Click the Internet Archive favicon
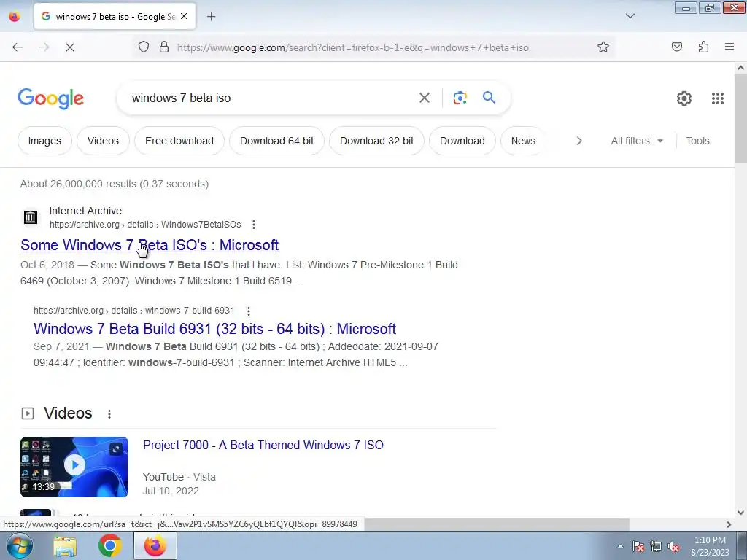This screenshot has width=747, height=560. tap(31, 217)
